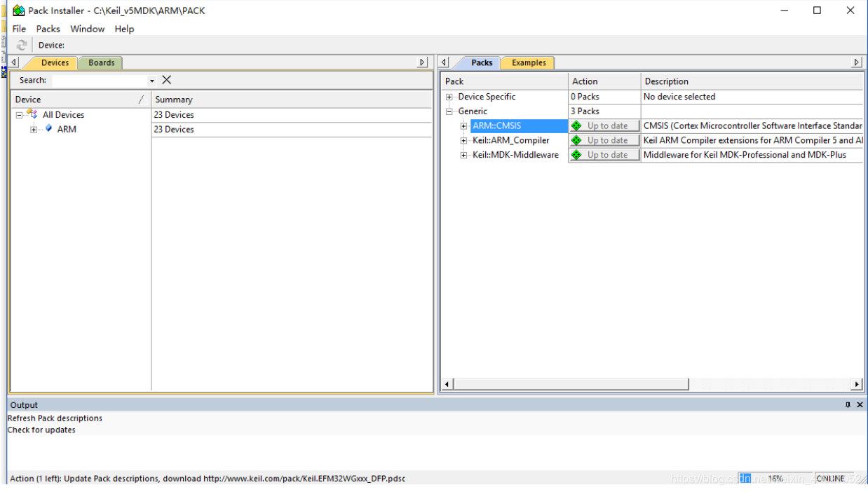Viewport: 868px width, 492px height.
Task: Expand the ARM::CMSIS pack
Action: (x=463, y=126)
